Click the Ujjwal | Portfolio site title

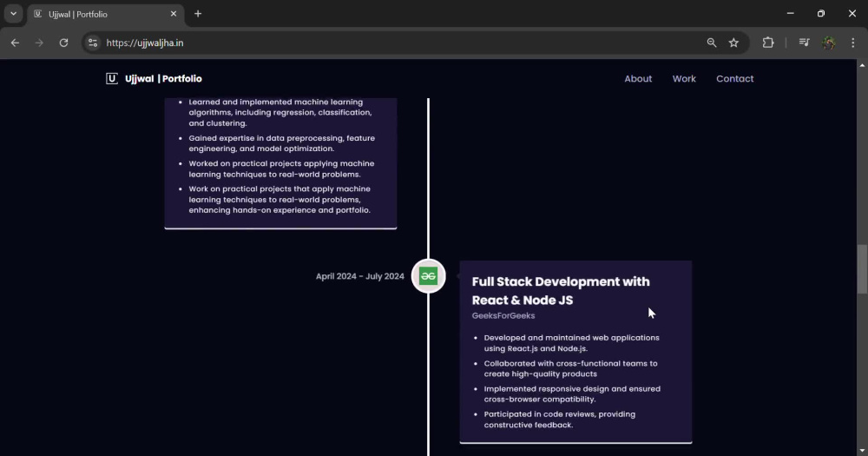163,79
